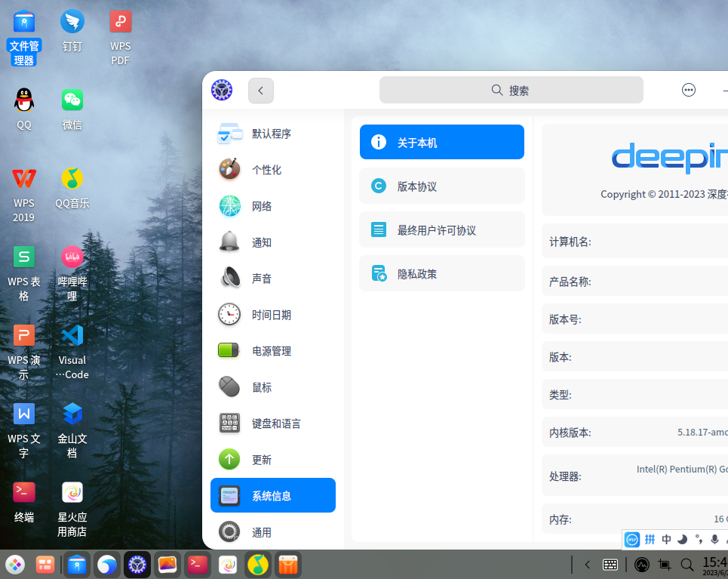Open the 最终用户许可协议 page

441,229
